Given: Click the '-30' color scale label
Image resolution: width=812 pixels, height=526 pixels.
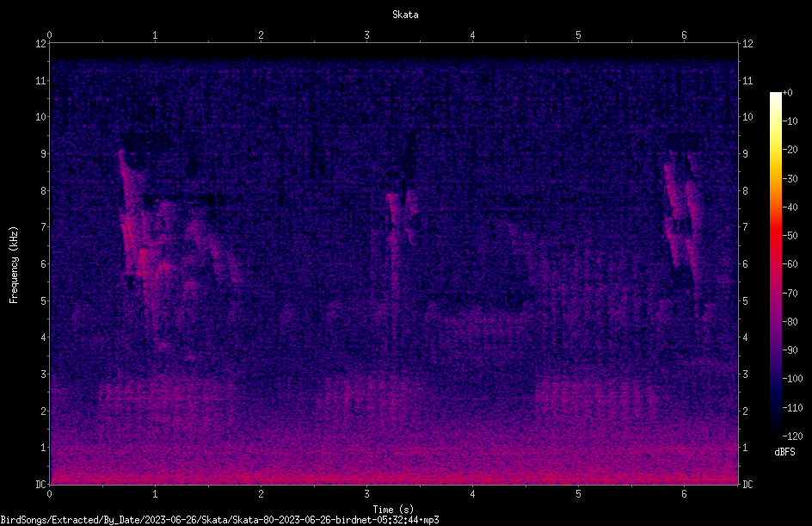Looking at the screenshot, I should (x=790, y=179).
